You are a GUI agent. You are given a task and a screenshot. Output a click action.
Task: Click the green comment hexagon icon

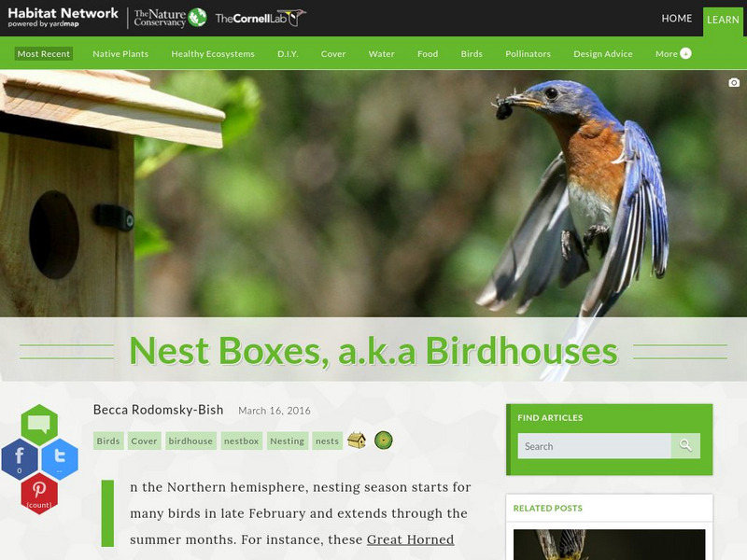click(39, 425)
